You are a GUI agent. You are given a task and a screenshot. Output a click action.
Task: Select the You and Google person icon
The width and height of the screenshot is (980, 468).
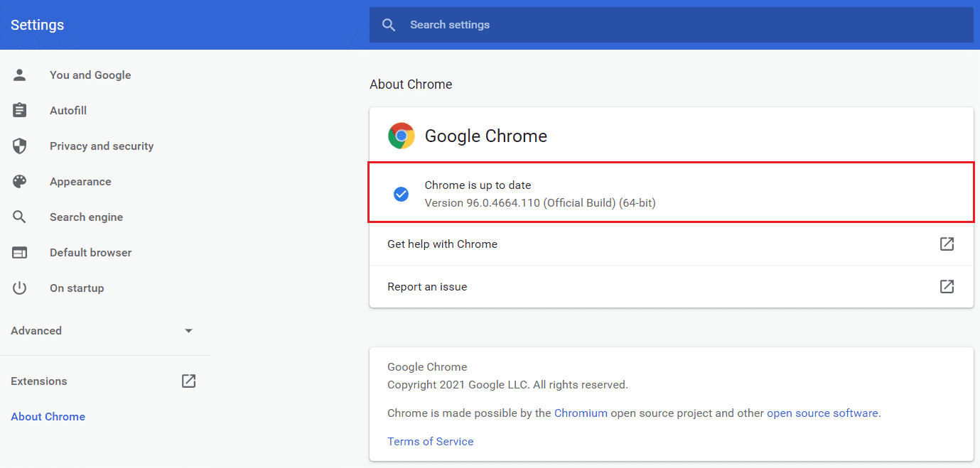[18, 75]
